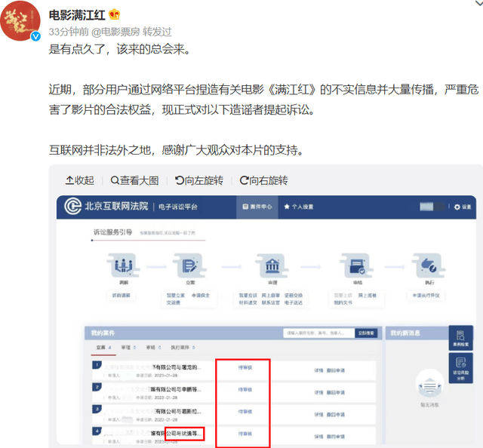Open the 诉讼风险分析 side panel icon
The image size is (483, 448).
tap(461, 368)
